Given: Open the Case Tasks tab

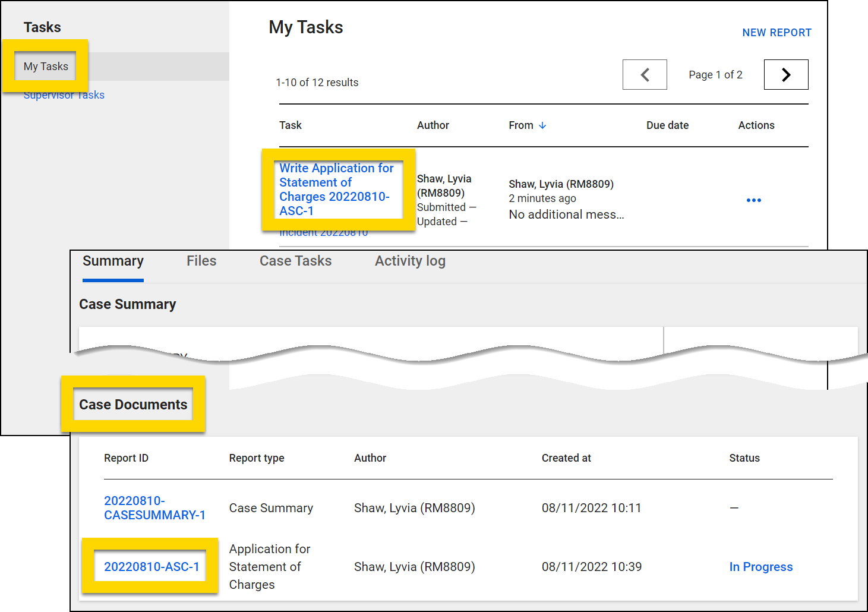Looking at the screenshot, I should (295, 261).
